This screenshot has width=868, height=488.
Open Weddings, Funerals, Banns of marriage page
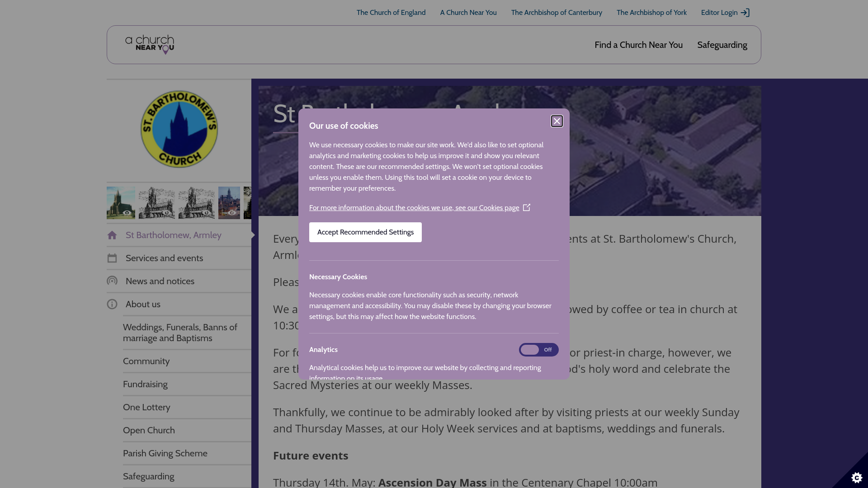[x=187, y=333]
